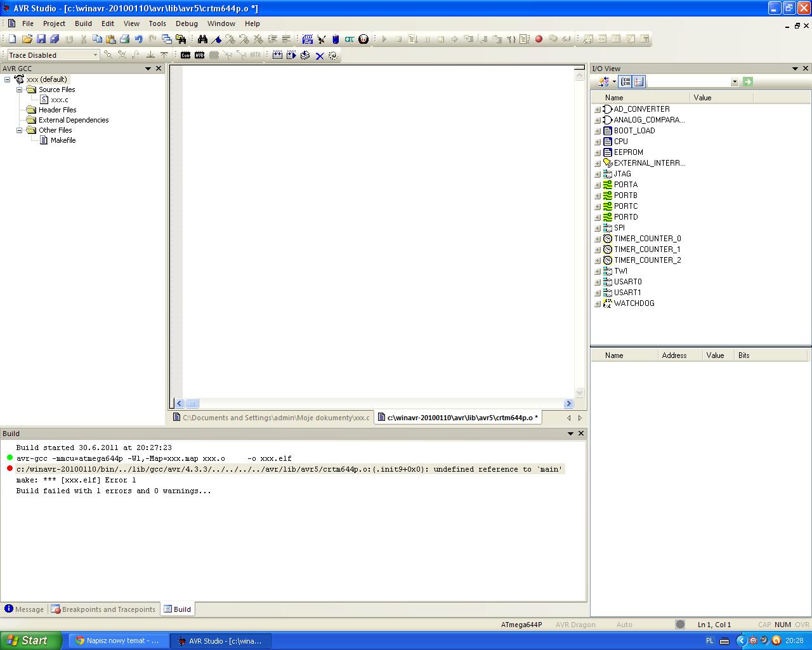This screenshot has width=812, height=650.
Task: Click the New File toolbar icon
Action: pos(12,39)
